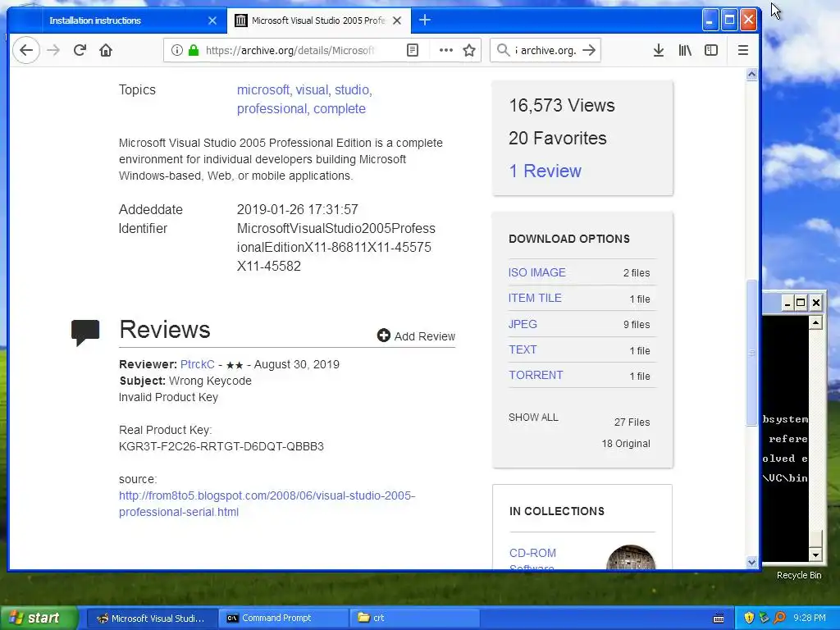Click the search magnifier icon

tap(503, 50)
